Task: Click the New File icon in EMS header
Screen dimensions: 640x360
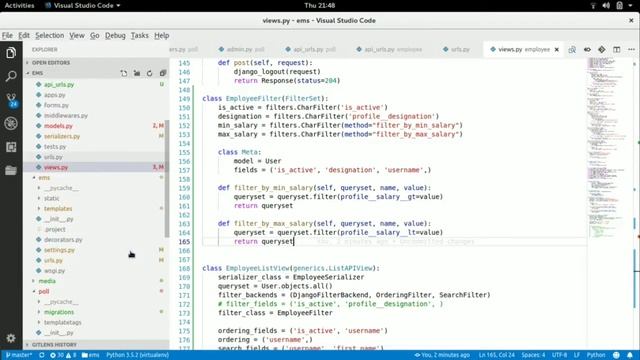Action: (124, 73)
